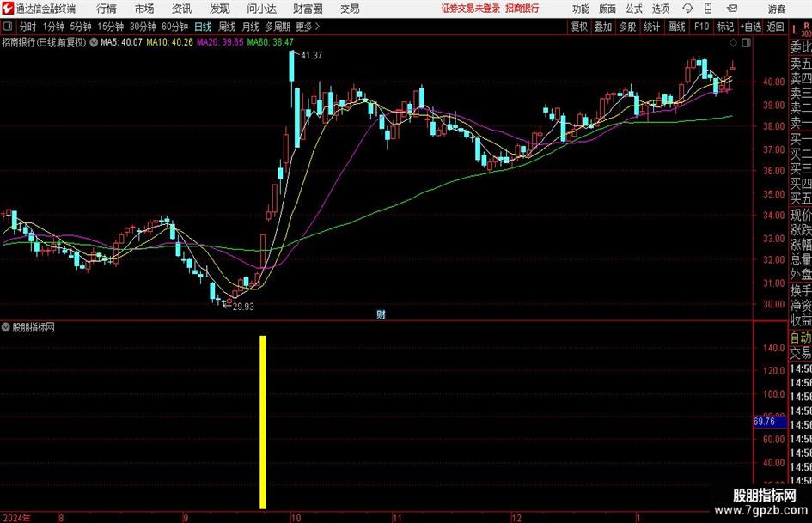812x523 pixels.
Task: Click the Tongdaxin red logo icon
Action: coord(8,9)
